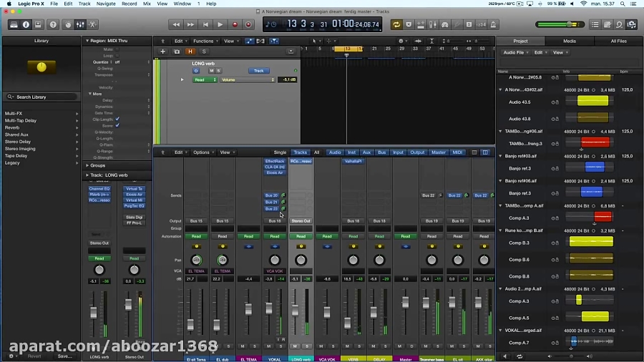Image resolution: width=644 pixels, height=362 pixels.
Task: Open the Note Pads button
Action: coord(608,24)
